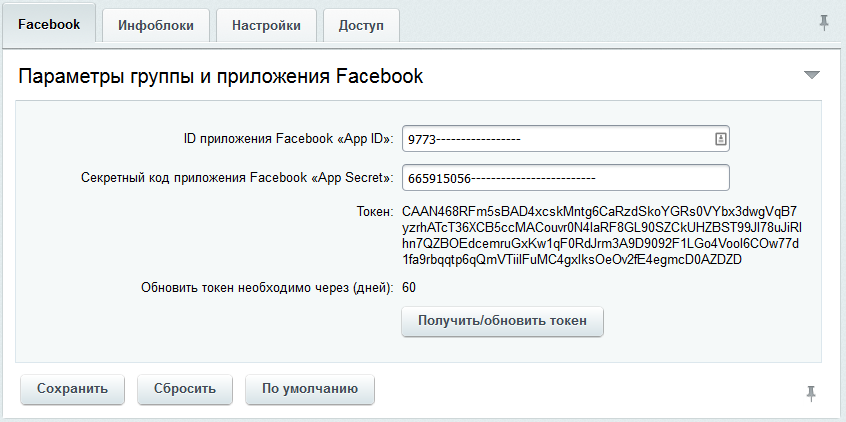The width and height of the screenshot is (846, 422).
Task: Click the По умолчанию button
Action: 310,389
